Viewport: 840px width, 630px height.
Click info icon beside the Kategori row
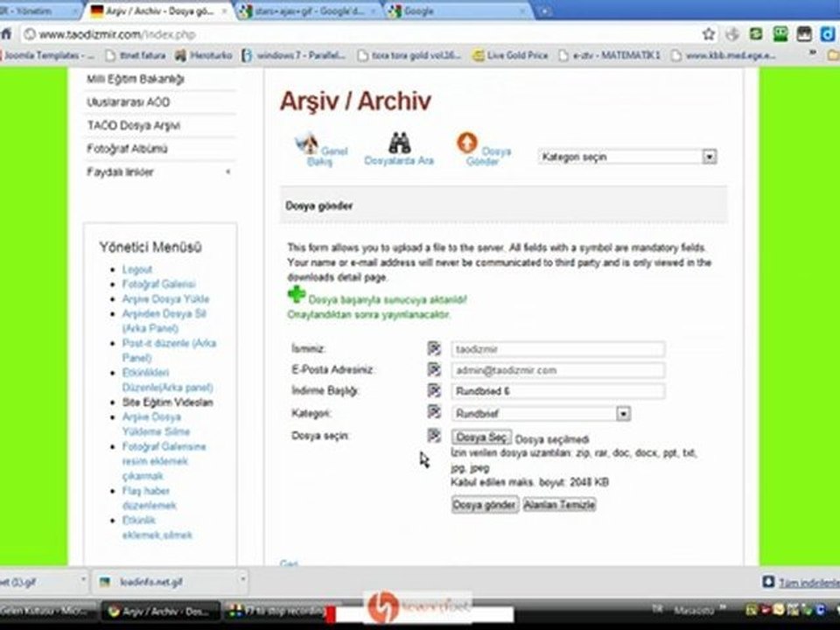click(434, 411)
